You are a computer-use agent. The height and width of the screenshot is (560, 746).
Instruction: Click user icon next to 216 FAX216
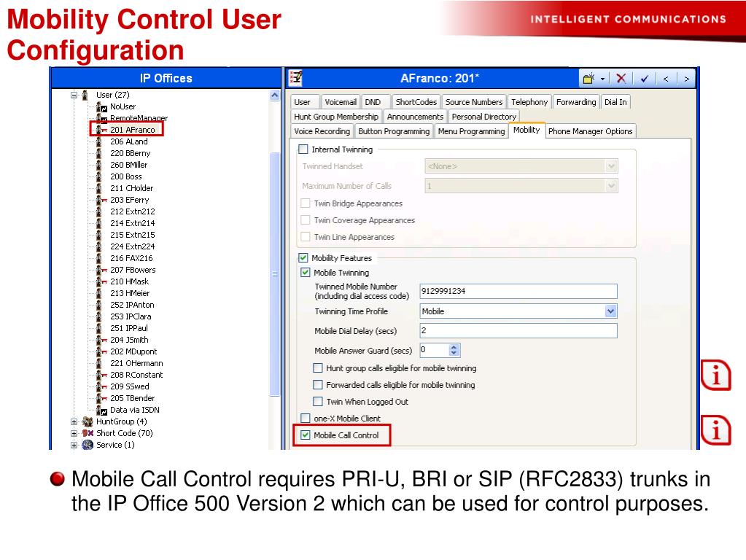[99, 258]
